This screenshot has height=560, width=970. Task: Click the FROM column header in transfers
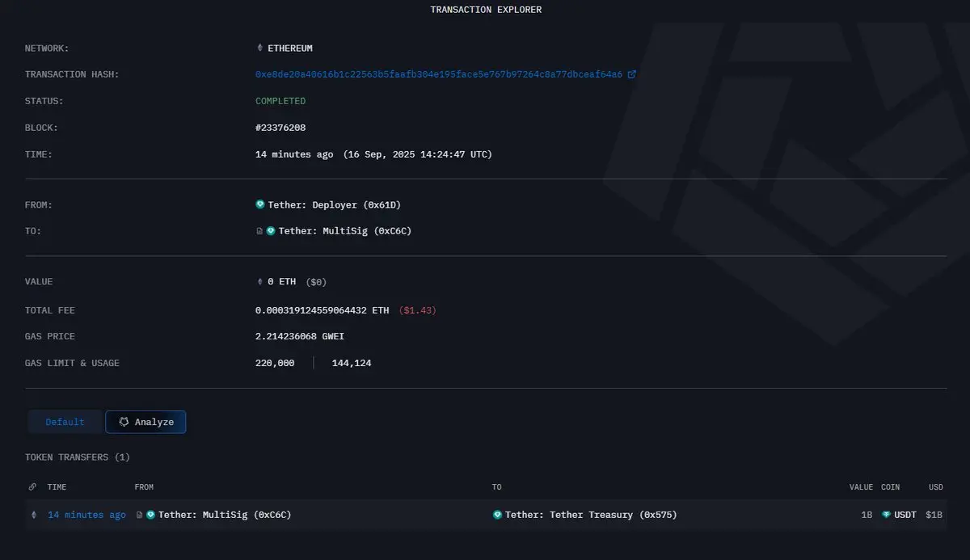point(144,487)
